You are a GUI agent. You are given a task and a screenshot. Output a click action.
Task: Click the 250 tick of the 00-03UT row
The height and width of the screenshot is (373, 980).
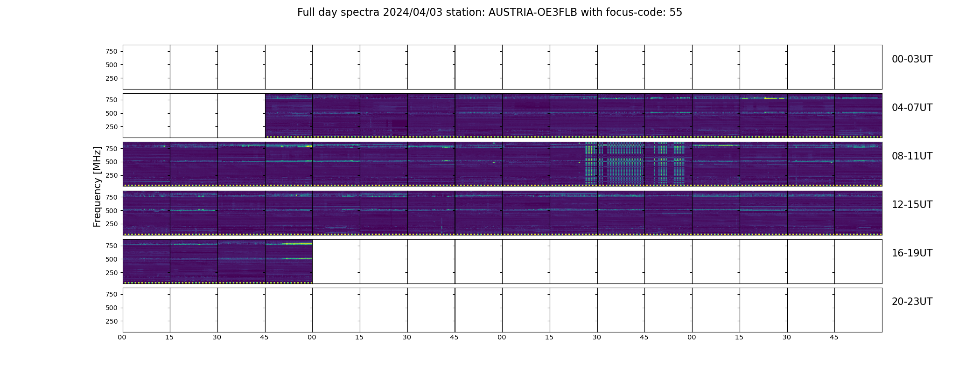tap(112, 78)
